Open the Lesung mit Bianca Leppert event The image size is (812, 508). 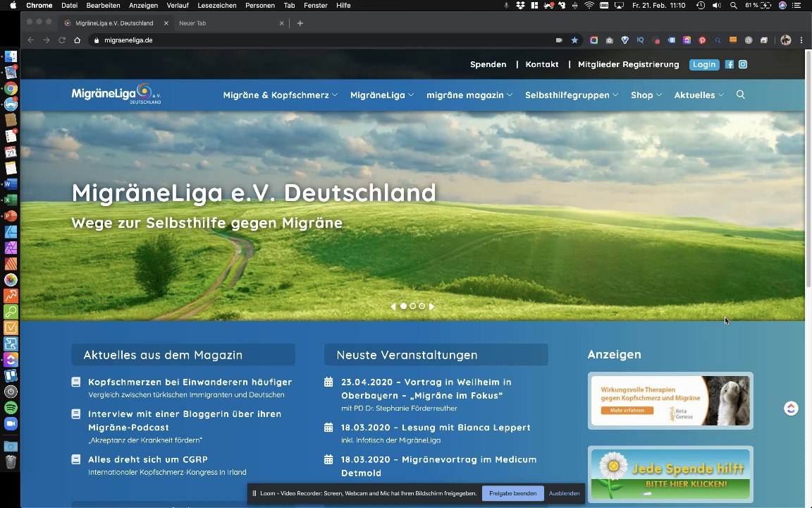click(436, 427)
